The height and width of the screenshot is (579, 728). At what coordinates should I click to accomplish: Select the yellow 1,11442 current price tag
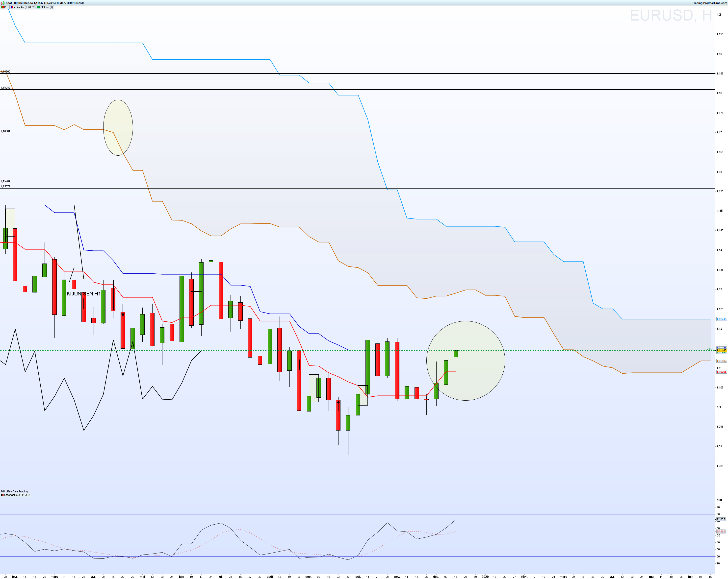pyautogui.click(x=721, y=351)
